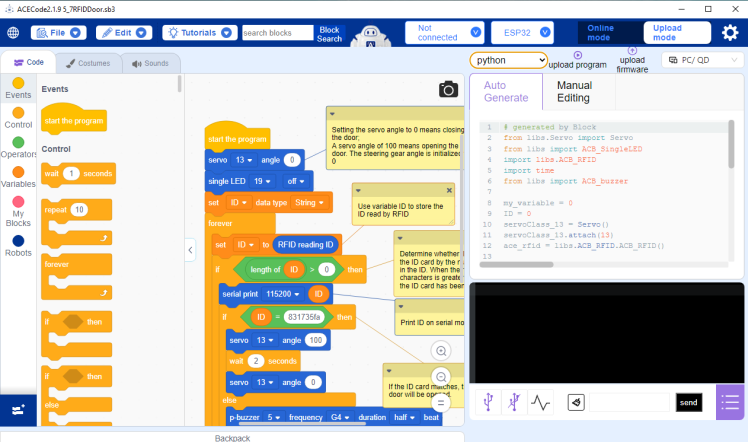Open the Tutorials dropdown
748x442 pixels.
tap(199, 32)
